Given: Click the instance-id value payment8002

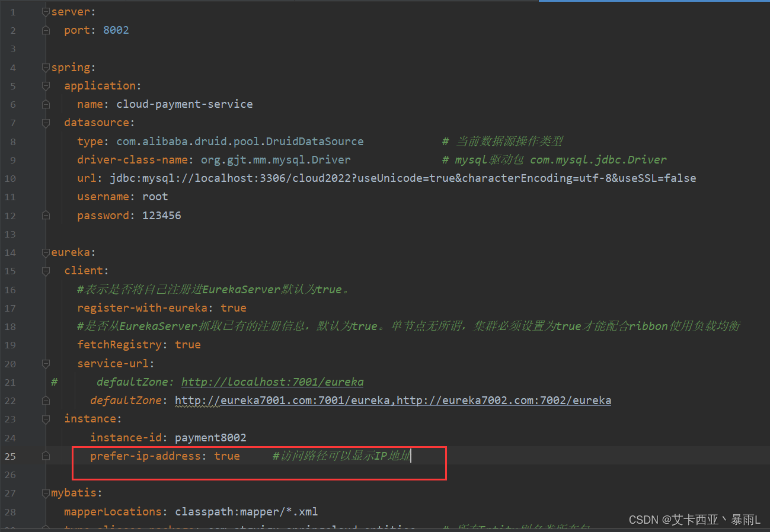Looking at the screenshot, I should tap(210, 437).
